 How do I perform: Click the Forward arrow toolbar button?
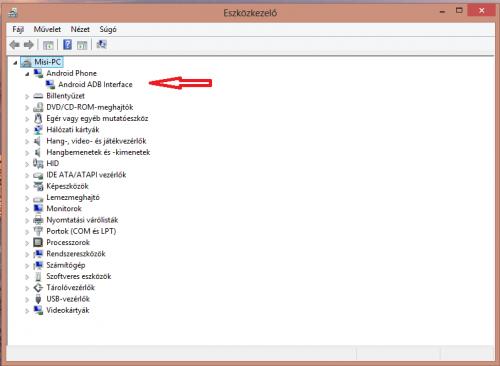(x=29, y=45)
